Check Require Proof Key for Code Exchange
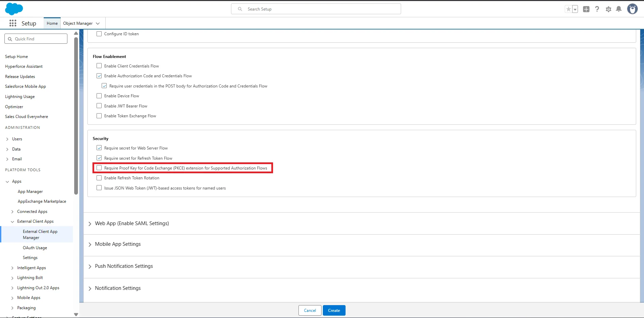The height and width of the screenshot is (318, 644). pyautogui.click(x=99, y=167)
